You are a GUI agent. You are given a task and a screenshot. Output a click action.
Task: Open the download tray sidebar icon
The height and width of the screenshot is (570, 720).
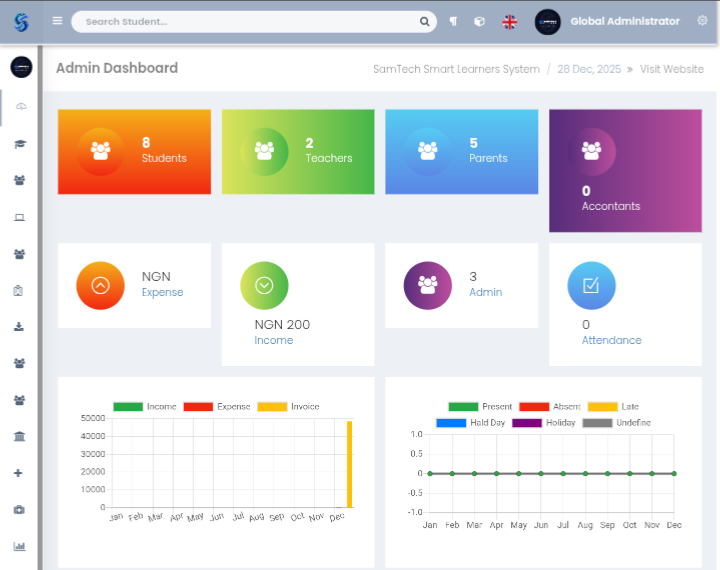(x=19, y=327)
